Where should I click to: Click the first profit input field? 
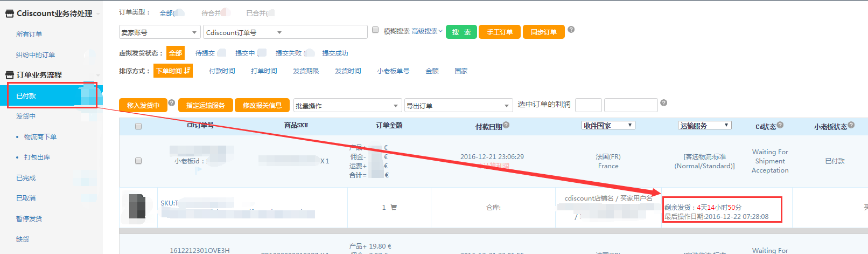tap(589, 105)
